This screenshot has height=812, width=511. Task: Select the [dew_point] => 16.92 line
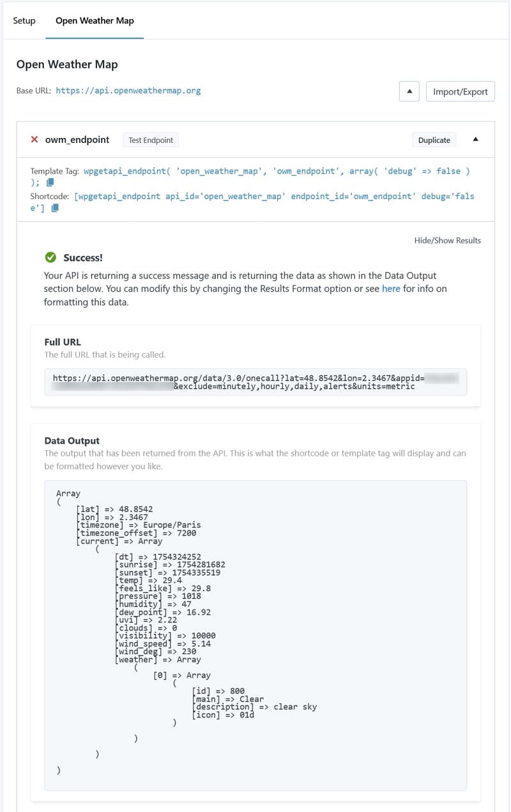tap(162, 612)
